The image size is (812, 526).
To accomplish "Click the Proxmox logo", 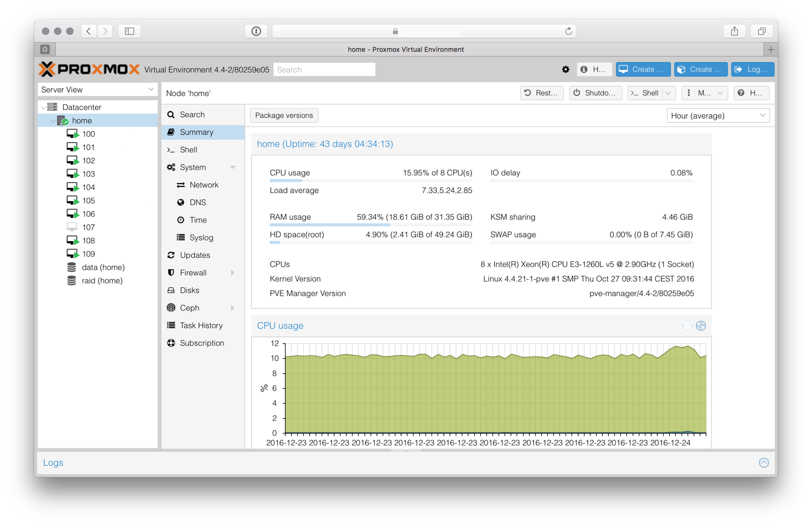I will [89, 69].
